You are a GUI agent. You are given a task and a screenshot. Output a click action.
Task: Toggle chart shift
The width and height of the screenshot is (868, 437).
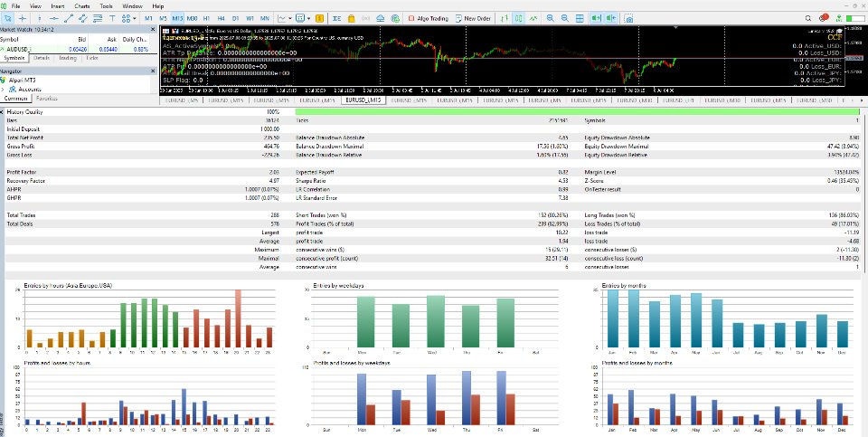(x=610, y=18)
